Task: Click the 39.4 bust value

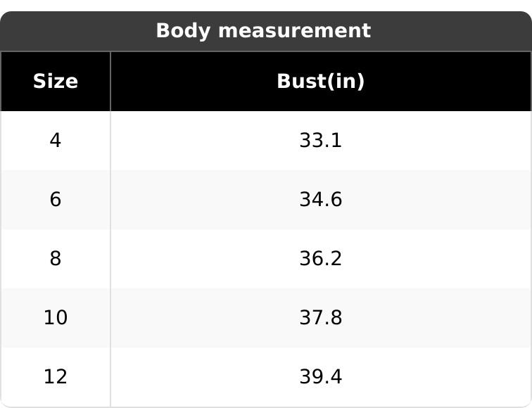Action: 321,377
